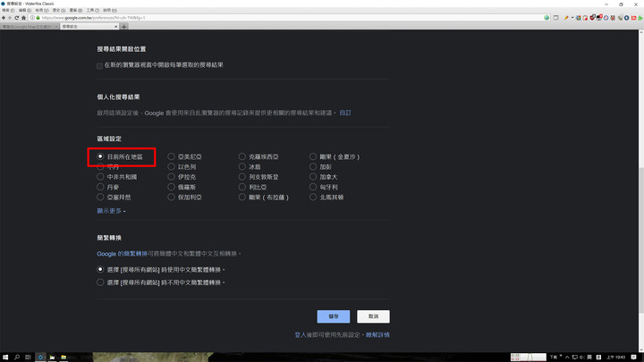Click the green puzzle-piece extension icon

pos(640,18)
